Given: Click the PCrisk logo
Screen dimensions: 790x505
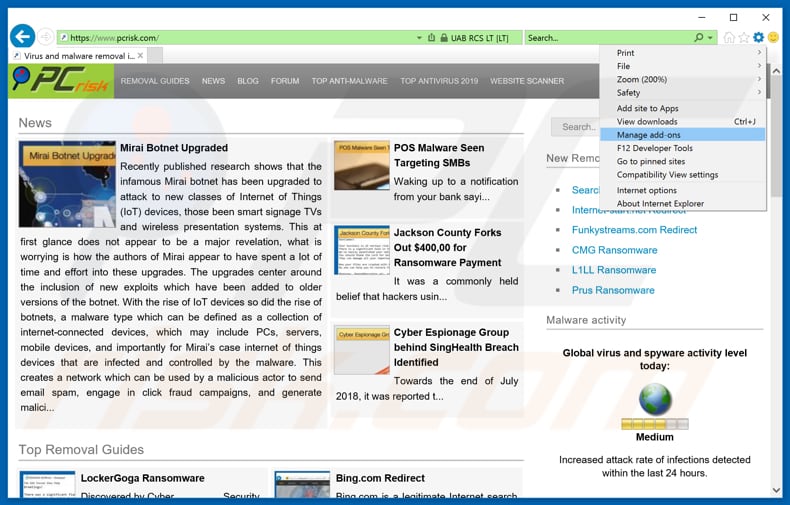Looking at the screenshot, I should (x=61, y=81).
